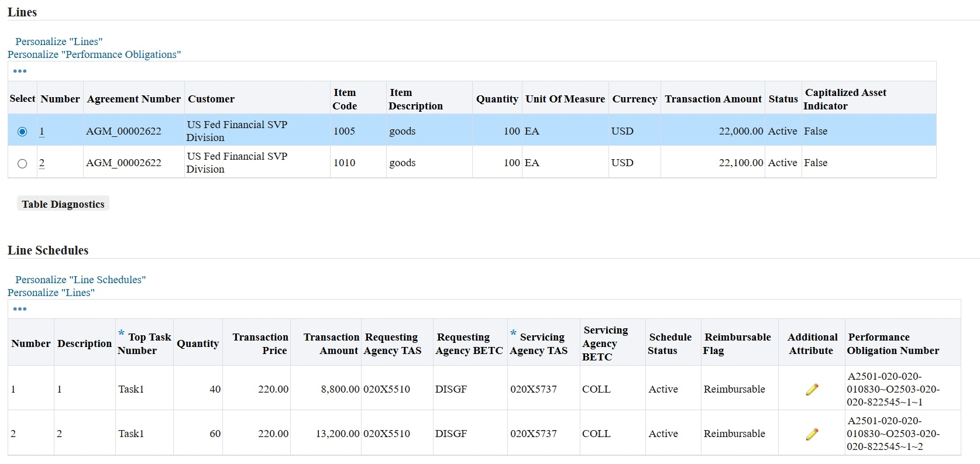Click the Schedule Status column header
Image resolution: width=980 pixels, height=464 pixels.
click(670, 343)
